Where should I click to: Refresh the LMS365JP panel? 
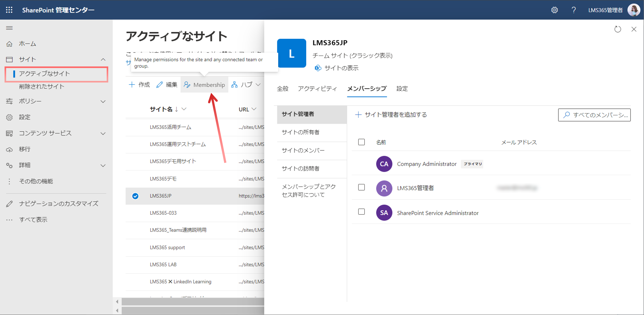tap(617, 29)
